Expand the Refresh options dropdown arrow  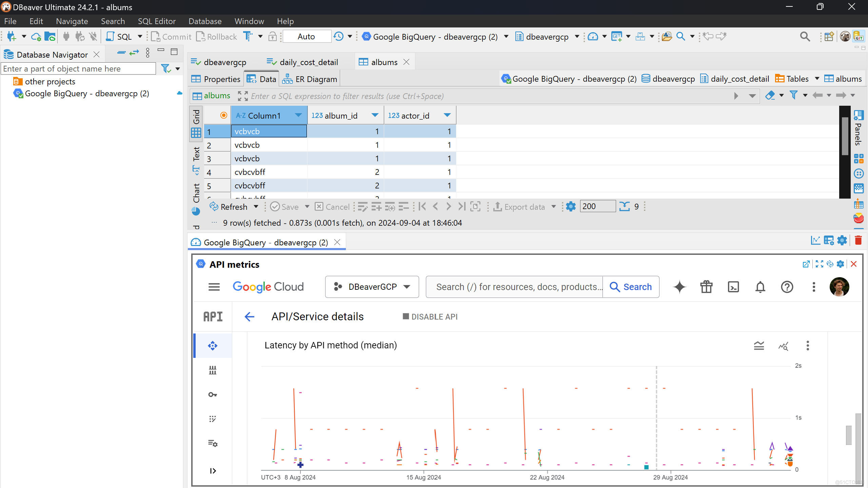click(256, 206)
